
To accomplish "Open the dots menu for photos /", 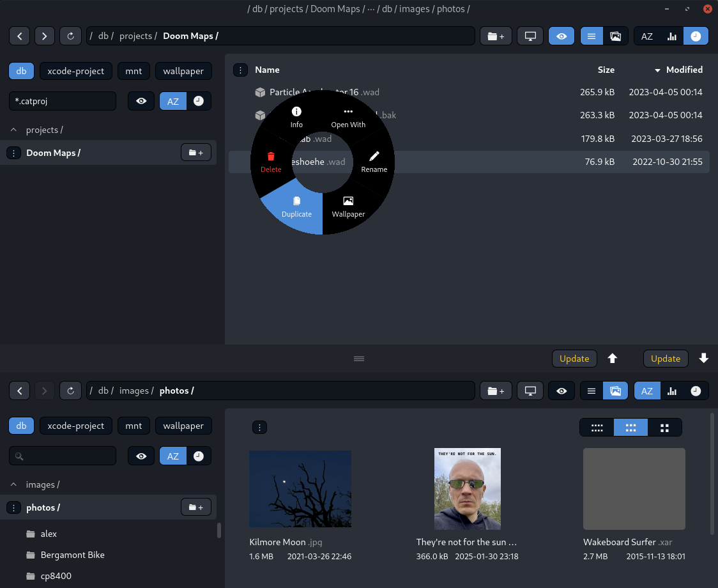I will [14, 508].
